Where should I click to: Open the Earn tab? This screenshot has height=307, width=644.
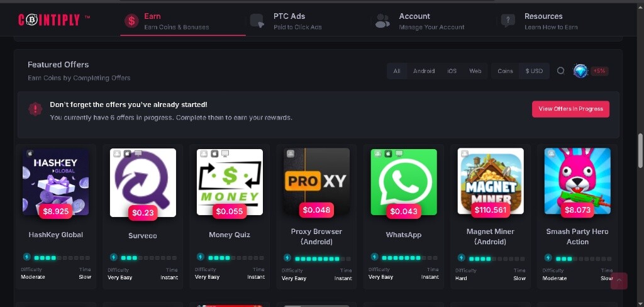click(183, 21)
